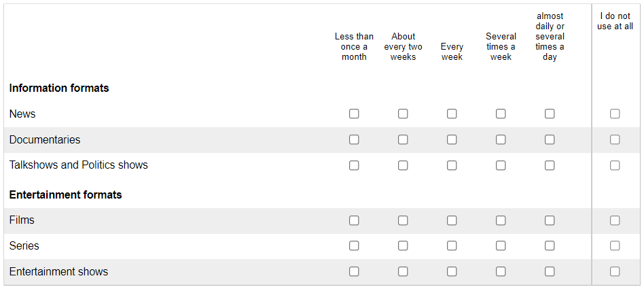Check Talkshows and Politics shows 'Every week'
The image size is (644, 289).
pyautogui.click(x=451, y=165)
